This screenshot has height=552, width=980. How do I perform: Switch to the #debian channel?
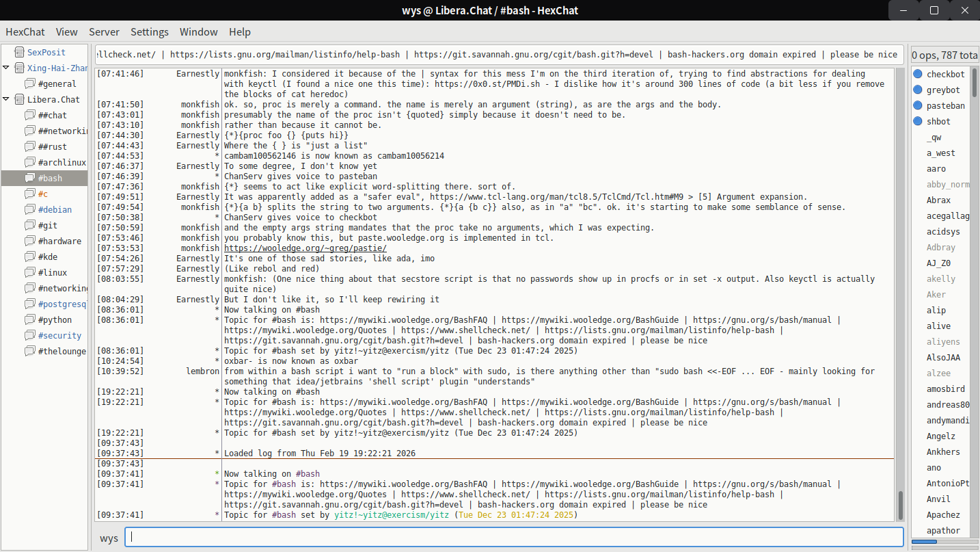(x=55, y=209)
